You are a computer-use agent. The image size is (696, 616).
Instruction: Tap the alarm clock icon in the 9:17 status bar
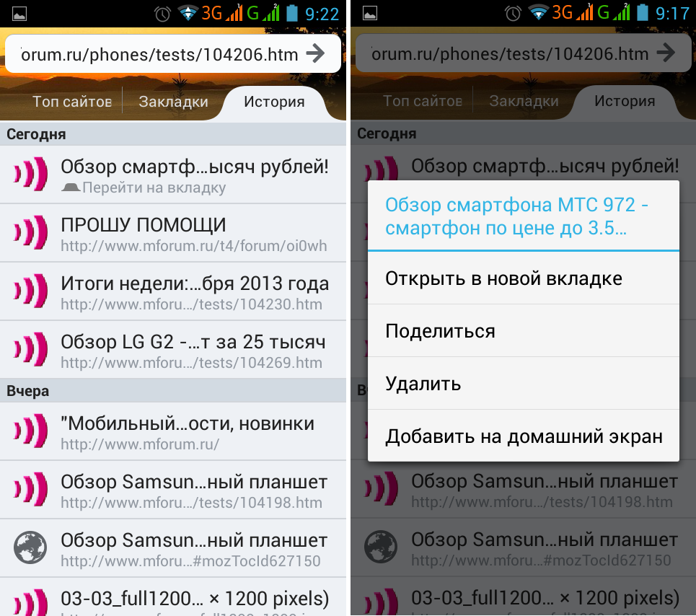[x=513, y=13]
